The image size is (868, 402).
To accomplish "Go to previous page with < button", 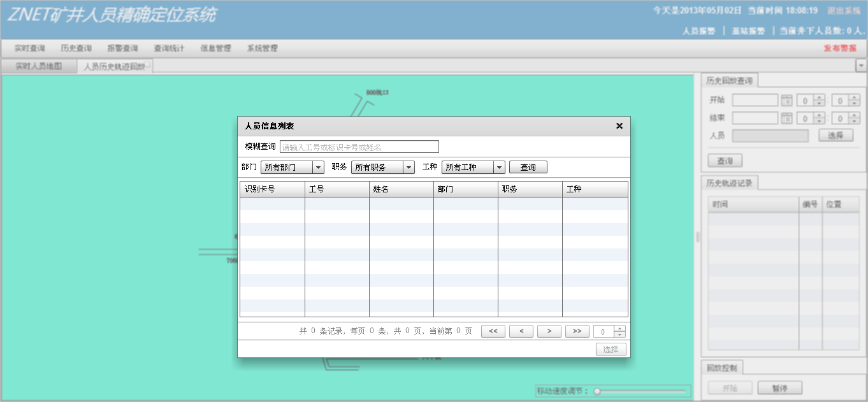I will pyautogui.click(x=521, y=331).
